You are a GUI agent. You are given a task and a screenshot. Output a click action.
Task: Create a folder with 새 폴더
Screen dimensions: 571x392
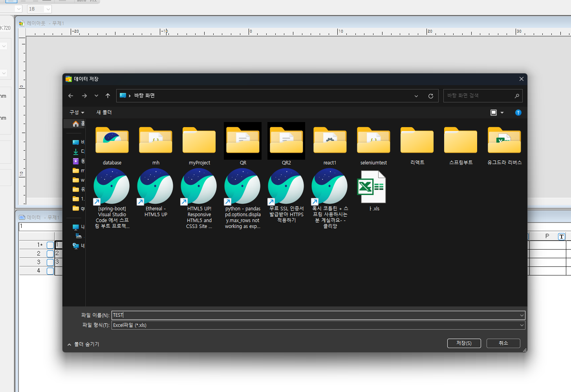(x=104, y=112)
